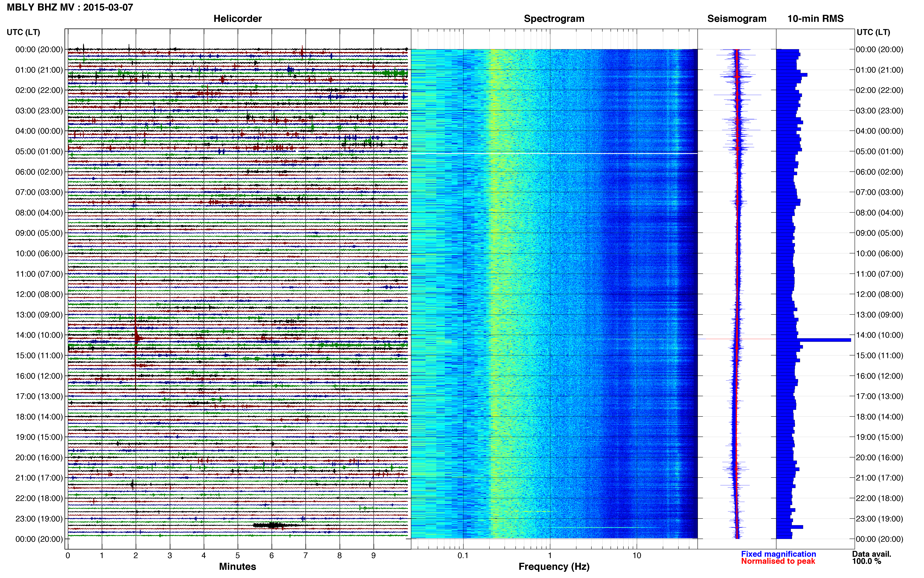Click the right-side '14:00 (10:00)' time label
Viewport: 924px width, 578px height.
(880, 335)
